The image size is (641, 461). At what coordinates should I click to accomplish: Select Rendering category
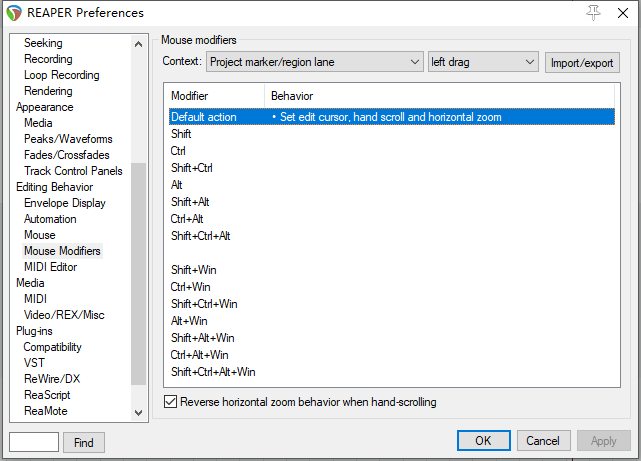coord(48,91)
